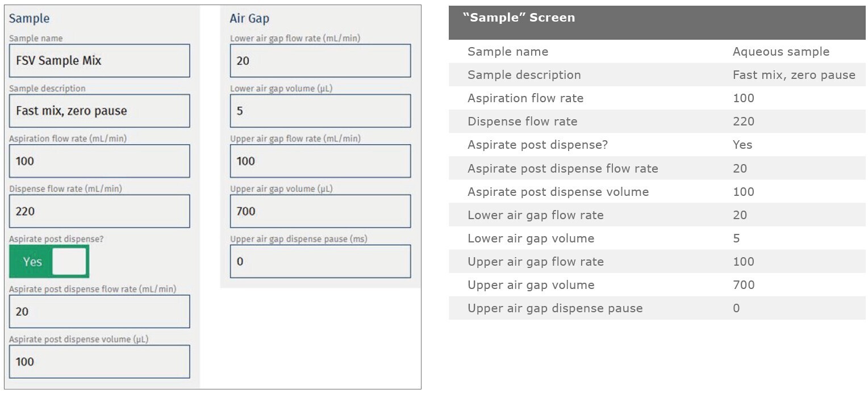Click the Sample name input field

coord(99,61)
